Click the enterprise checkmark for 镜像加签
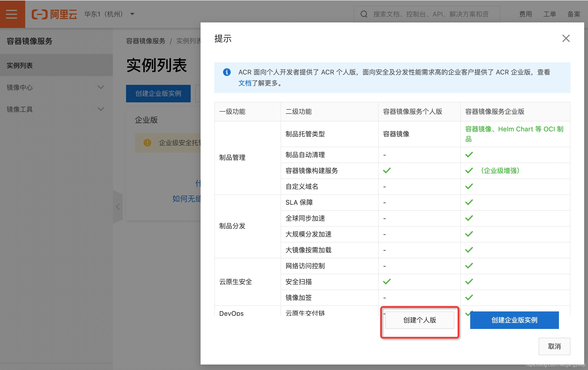This screenshot has height=370, width=588. click(x=469, y=297)
